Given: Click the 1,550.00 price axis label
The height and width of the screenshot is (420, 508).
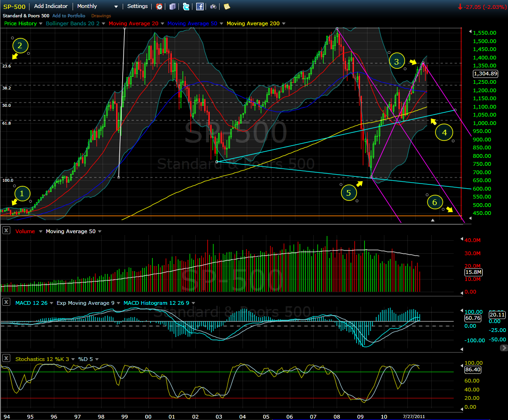Looking at the screenshot, I should point(484,33).
